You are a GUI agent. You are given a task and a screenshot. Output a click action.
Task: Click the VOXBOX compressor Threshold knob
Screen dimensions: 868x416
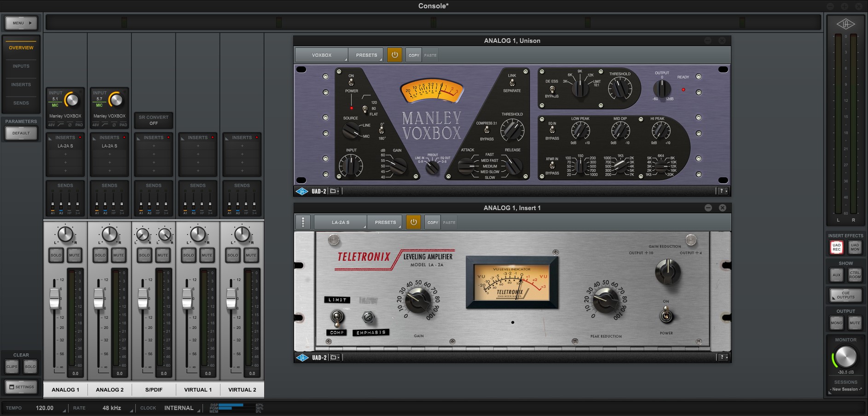(512, 130)
